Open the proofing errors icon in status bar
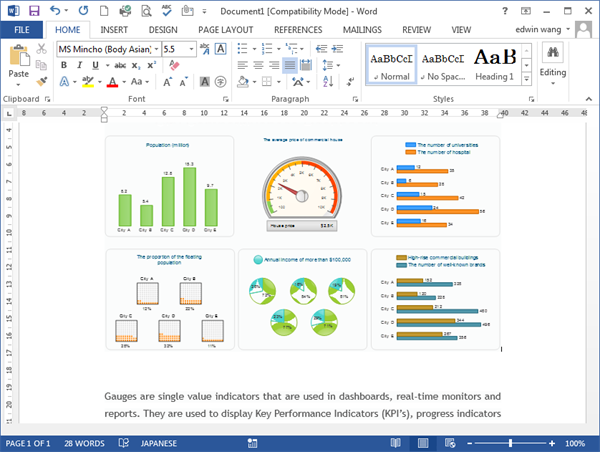Screen dimensions: 600x452 coord(120,443)
